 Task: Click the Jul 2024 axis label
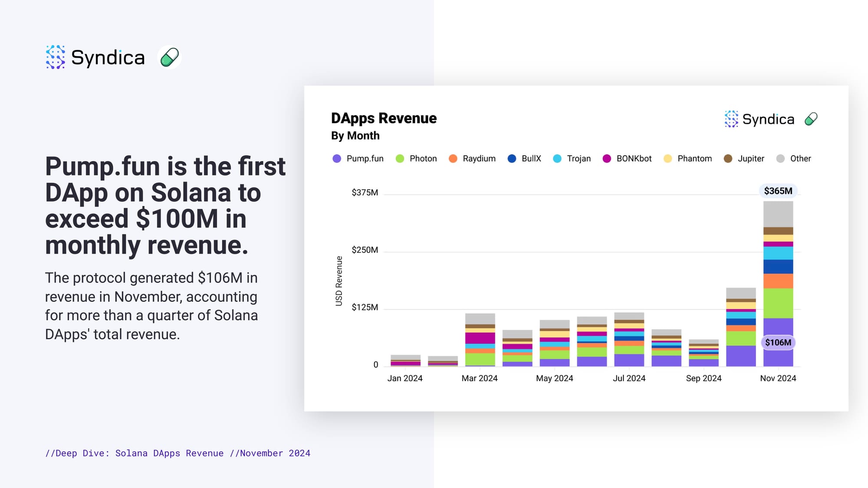click(x=629, y=378)
